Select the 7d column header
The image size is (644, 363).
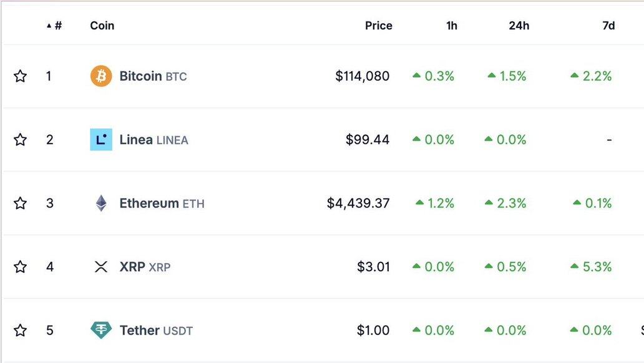[x=608, y=26]
